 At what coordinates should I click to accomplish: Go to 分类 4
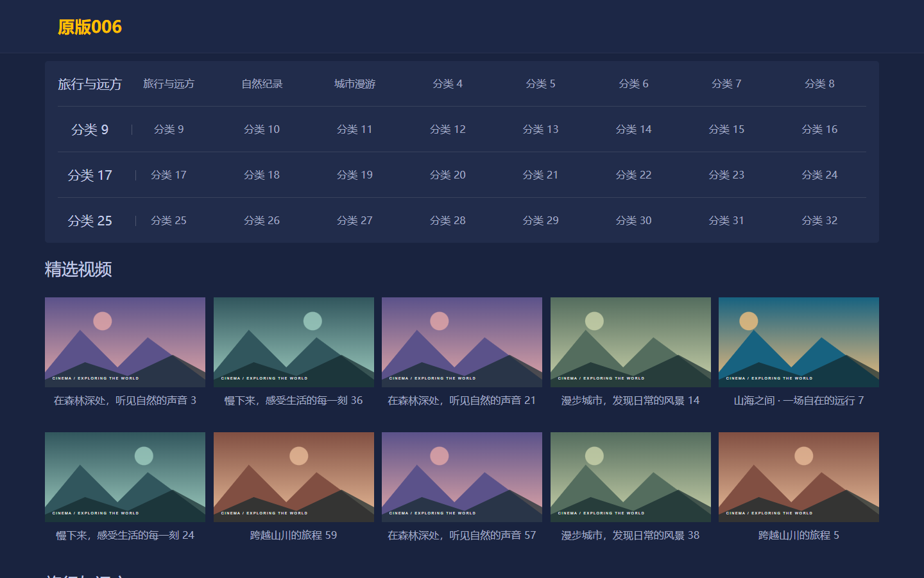click(x=448, y=84)
